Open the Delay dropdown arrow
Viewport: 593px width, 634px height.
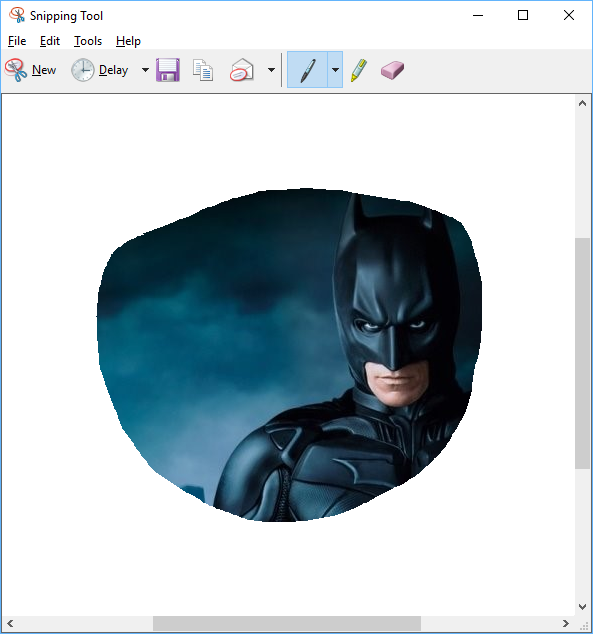tap(146, 70)
